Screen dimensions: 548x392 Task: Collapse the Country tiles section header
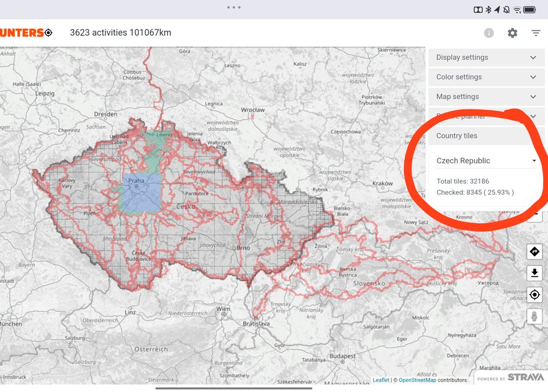click(486, 136)
